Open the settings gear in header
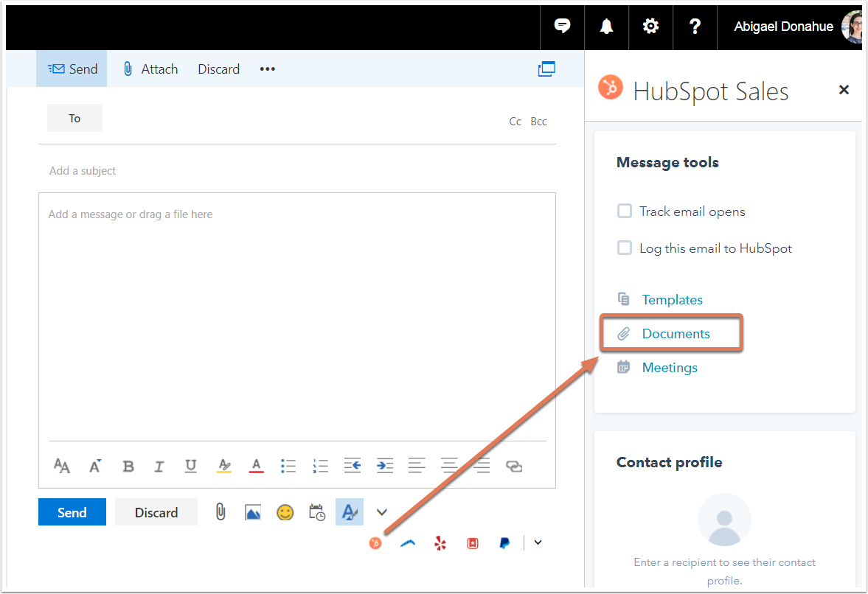Image resolution: width=868 pixels, height=594 pixels. click(650, 26)
